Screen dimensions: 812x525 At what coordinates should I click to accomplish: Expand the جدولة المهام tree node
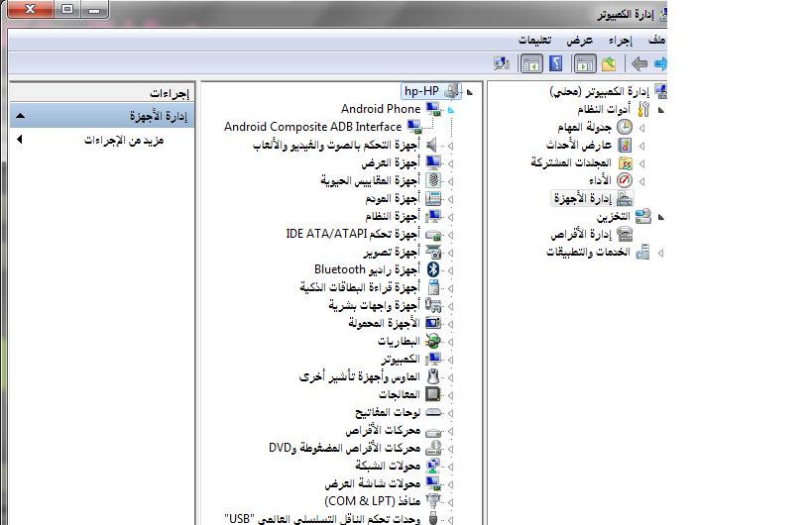point(642,128)
